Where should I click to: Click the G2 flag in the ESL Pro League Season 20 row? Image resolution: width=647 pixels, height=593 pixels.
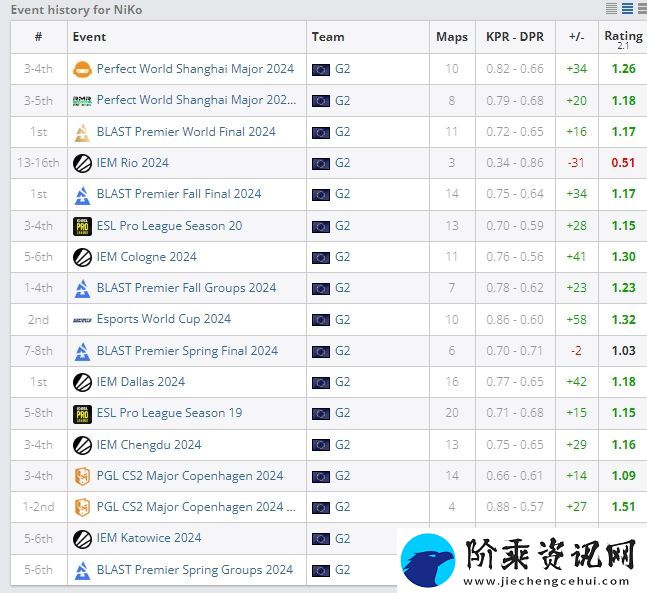321,227
